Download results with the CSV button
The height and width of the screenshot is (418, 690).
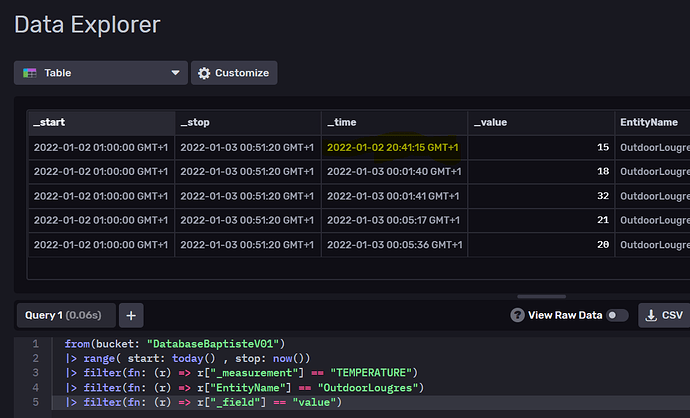(664, 315)
